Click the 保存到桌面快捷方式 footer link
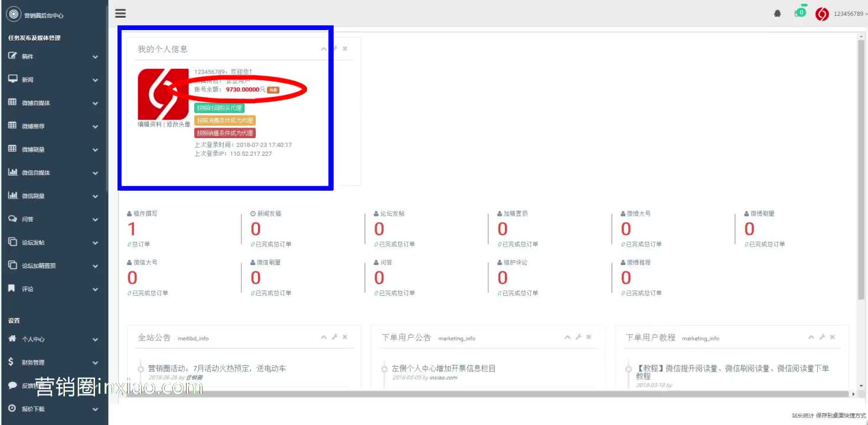Viewport: 868px width, 425px height. click(x=841, y=416)
